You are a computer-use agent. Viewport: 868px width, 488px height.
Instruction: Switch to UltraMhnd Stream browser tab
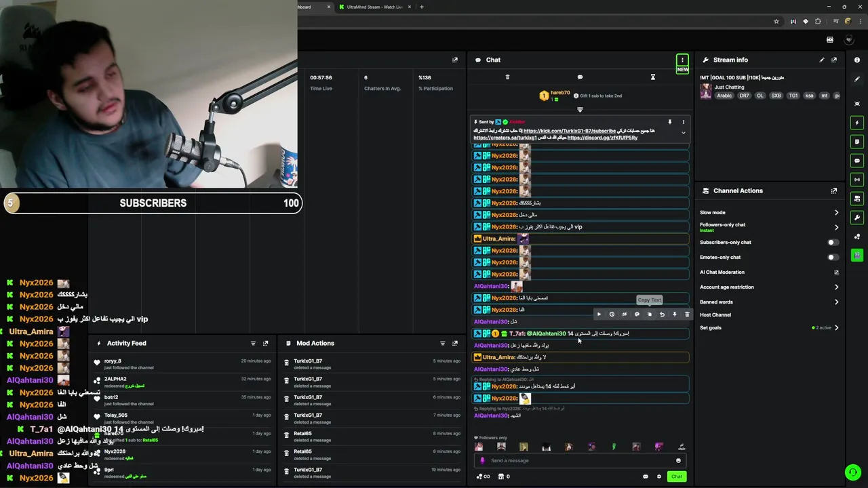tap(374, 7)
